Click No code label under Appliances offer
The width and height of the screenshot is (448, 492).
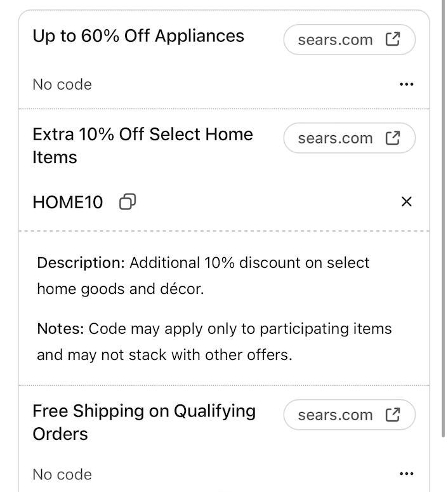pyautogui.click(x=62, y=84)
